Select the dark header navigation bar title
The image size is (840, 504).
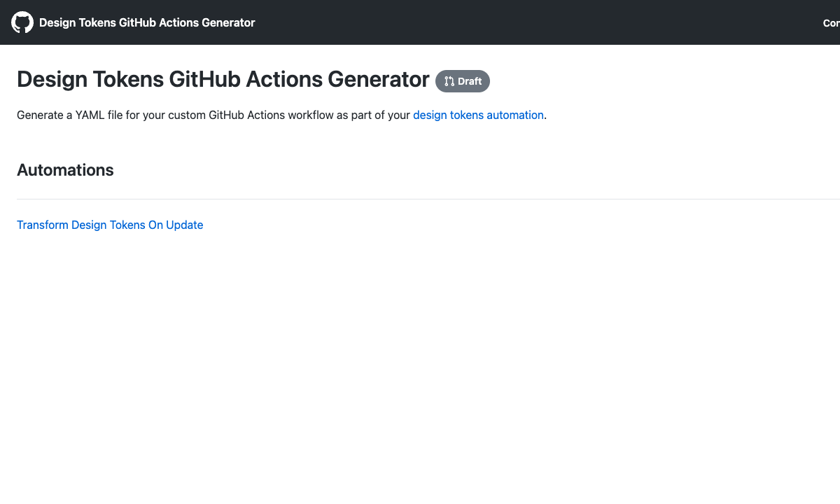coord(147,22)
